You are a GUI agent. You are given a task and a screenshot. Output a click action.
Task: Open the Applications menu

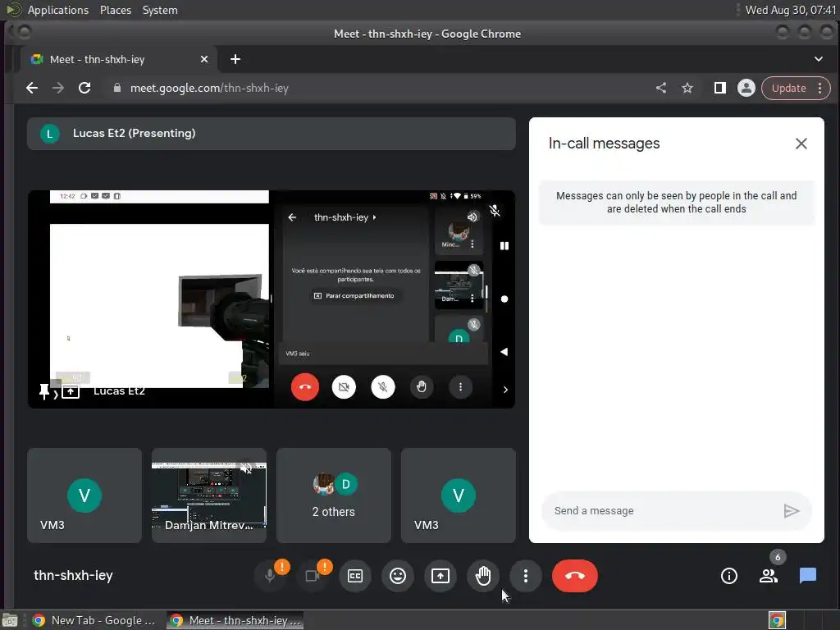pos(58,10)
